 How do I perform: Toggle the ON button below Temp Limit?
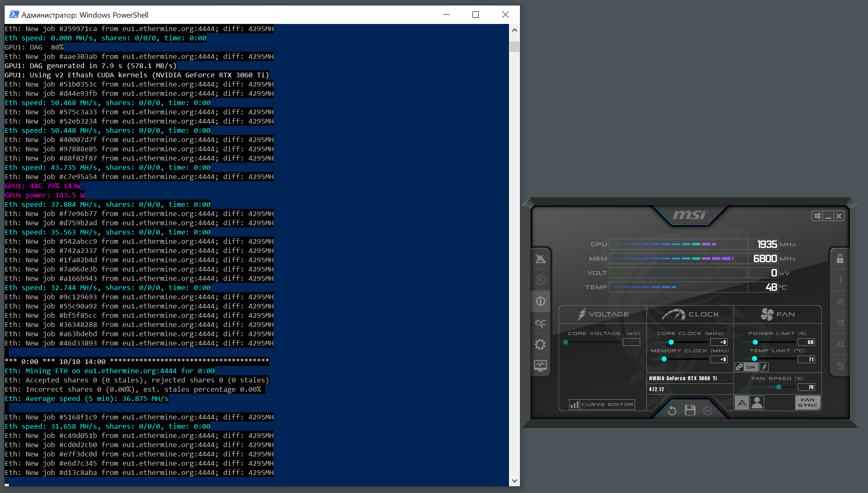(751, 367)
